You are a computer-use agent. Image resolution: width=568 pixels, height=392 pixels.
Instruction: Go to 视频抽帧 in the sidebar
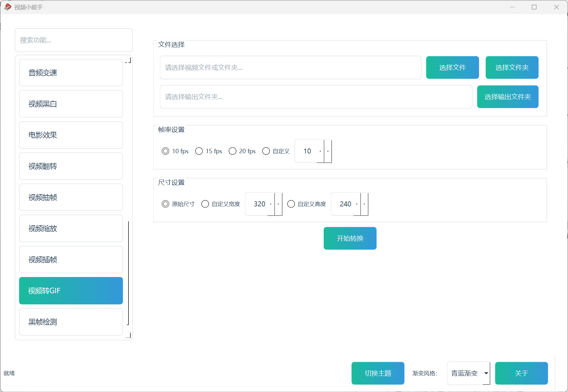[x=71, y=197]
